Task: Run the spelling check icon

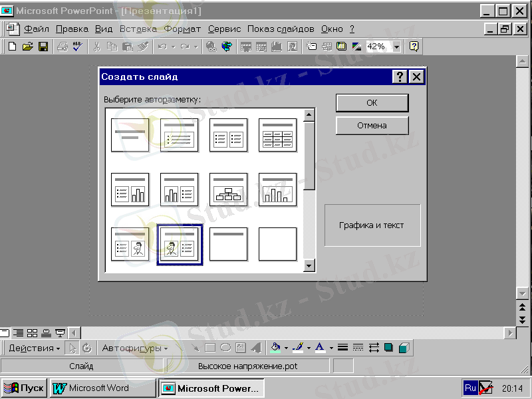Action: [x=77, y=47]
